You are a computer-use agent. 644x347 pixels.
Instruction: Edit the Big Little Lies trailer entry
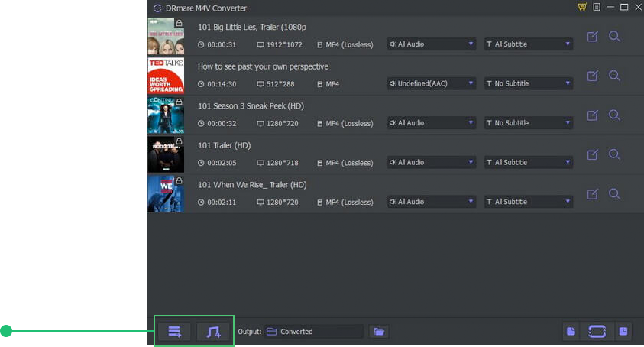pyautogui.click(x=592, y=37)
